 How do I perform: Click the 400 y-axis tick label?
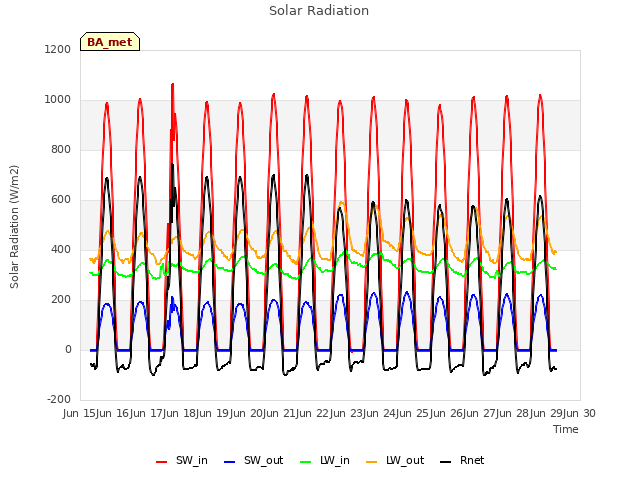coord(61,249)
